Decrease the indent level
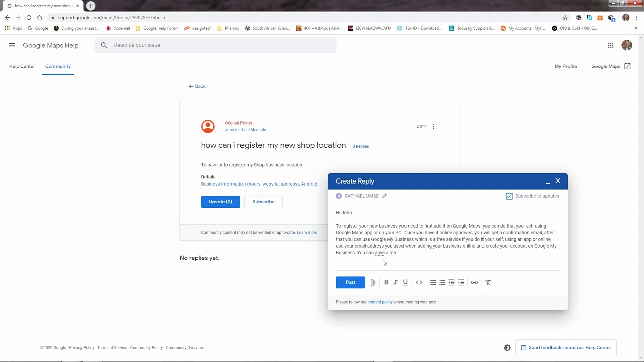This screenshot has height=362, width=644. pos(451,283)
